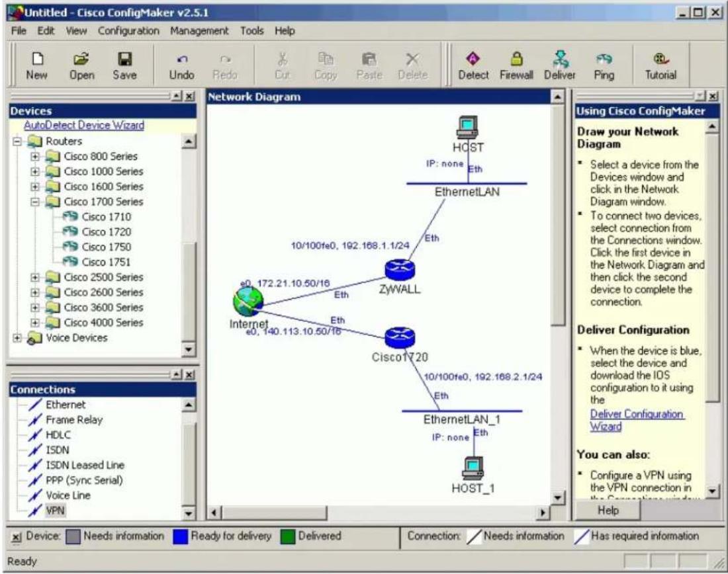Run the Ping tool
Viewport: 728px width, 574px height.
(604, 65)
